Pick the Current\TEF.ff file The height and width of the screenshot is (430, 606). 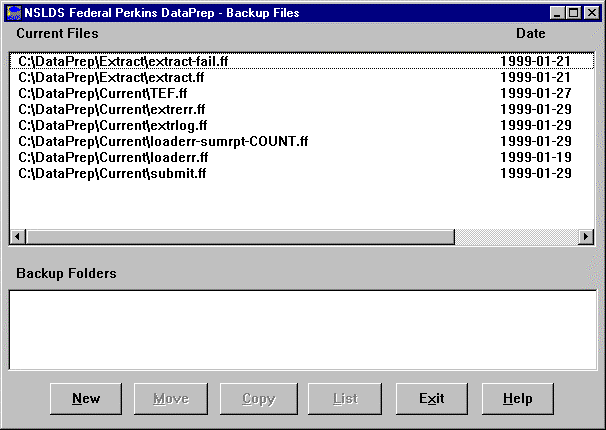(102, 93)
